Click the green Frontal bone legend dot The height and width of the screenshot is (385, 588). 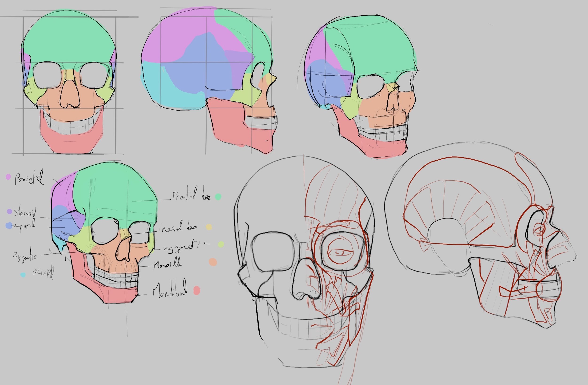(218, 197)
